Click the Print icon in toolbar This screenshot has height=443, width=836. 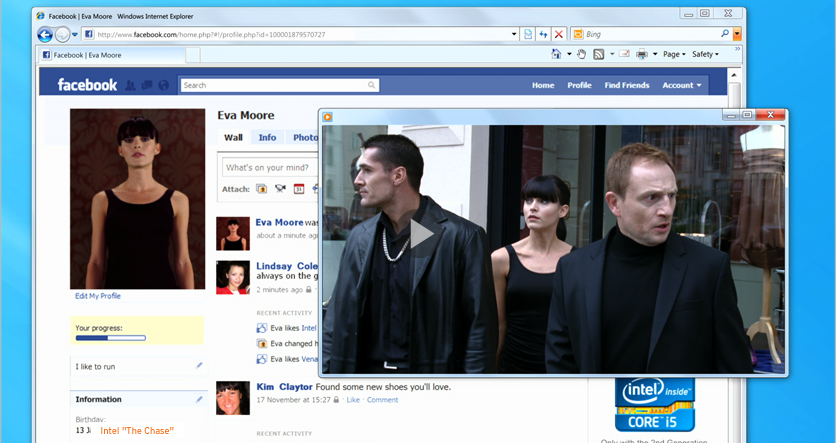(642, 54)
